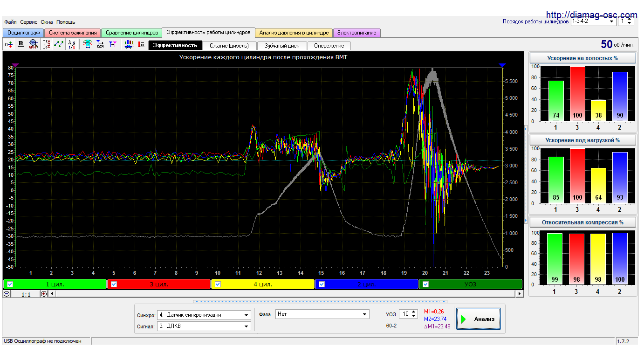Image resolution: width=644 pixels, height=347 pixels.
Task: Click the blue marker 1234 cylinder icon
Action: coord(100,44)
